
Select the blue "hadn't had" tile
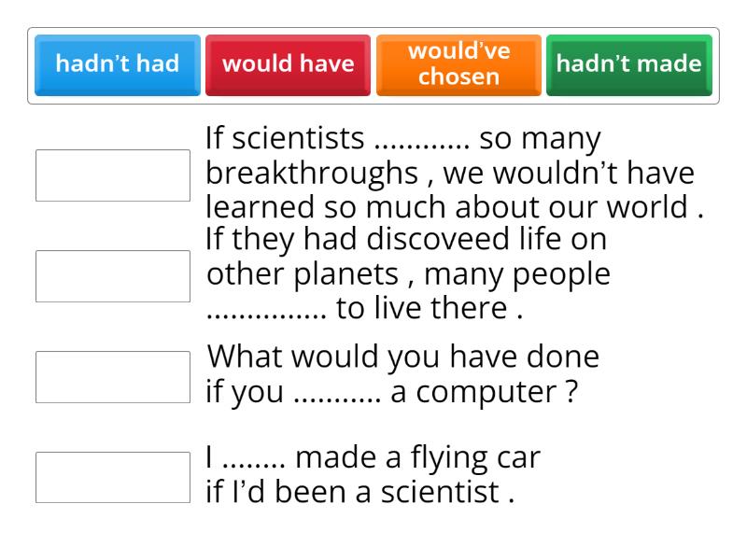tap(117, 64)
